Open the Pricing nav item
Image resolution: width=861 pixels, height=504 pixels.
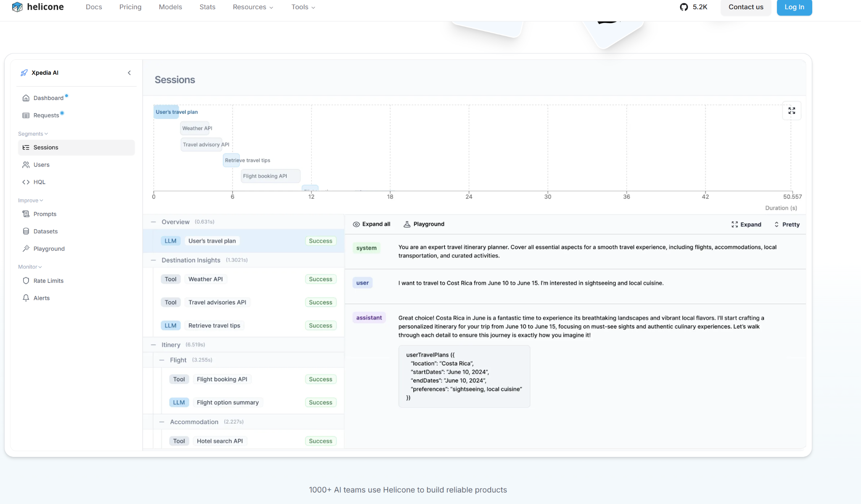pyautogui.click(x=130, y=7)
